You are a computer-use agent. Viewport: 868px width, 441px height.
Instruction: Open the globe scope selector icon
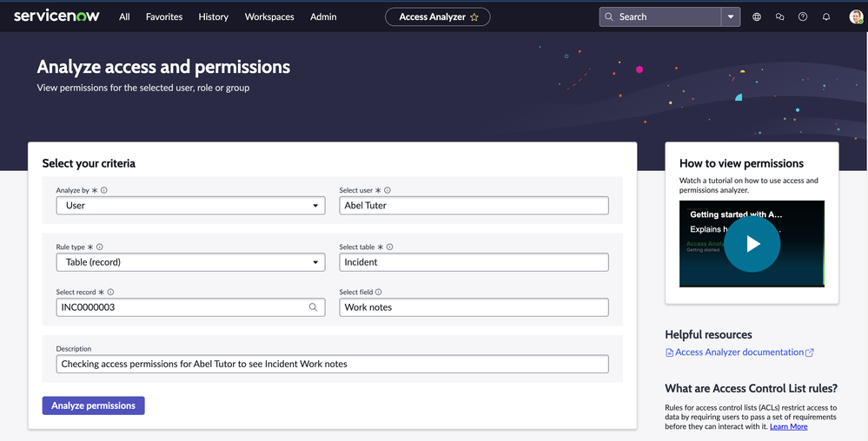pos(757,16)
